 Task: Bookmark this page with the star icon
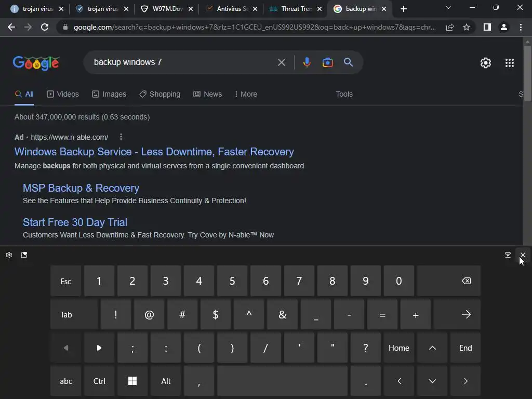pyautogui.click(x=467, y=27)
